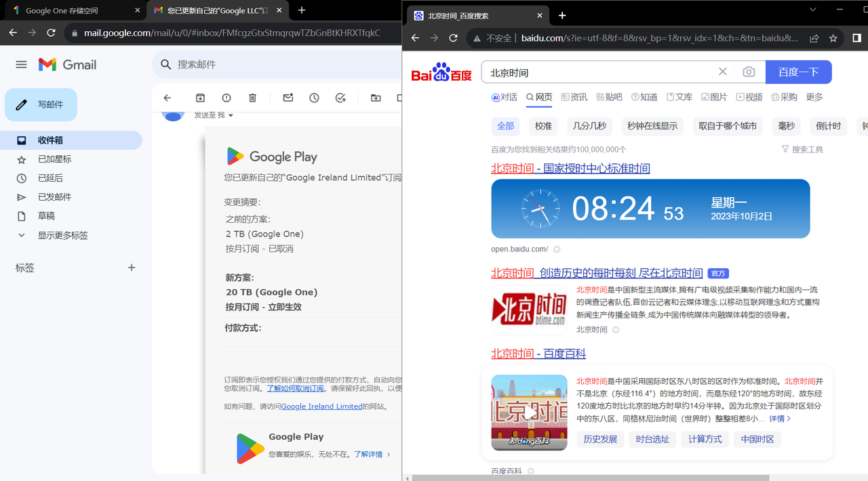Click horizontal scrollbar in Baidu window
This screenshot has height=481, width=868.
pos(590,478)
